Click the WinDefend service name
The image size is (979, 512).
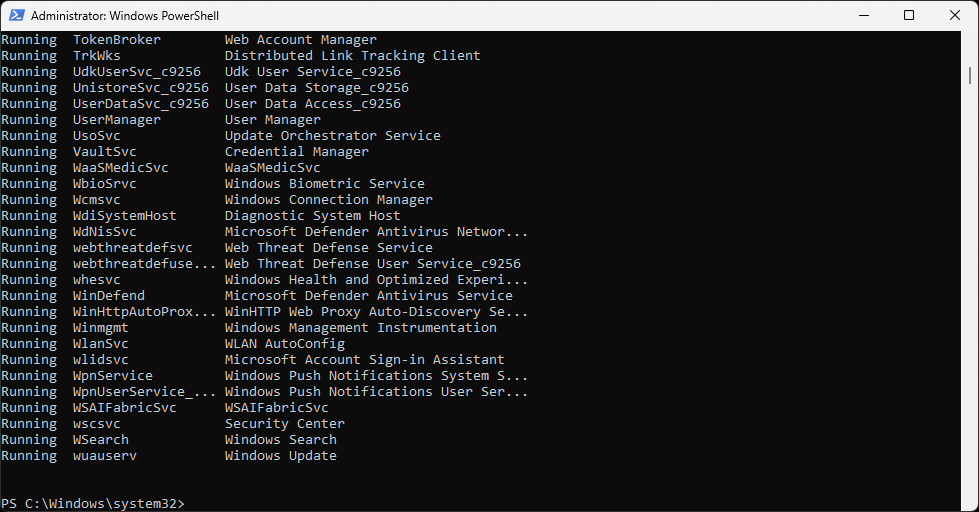[x=109, y=296]
